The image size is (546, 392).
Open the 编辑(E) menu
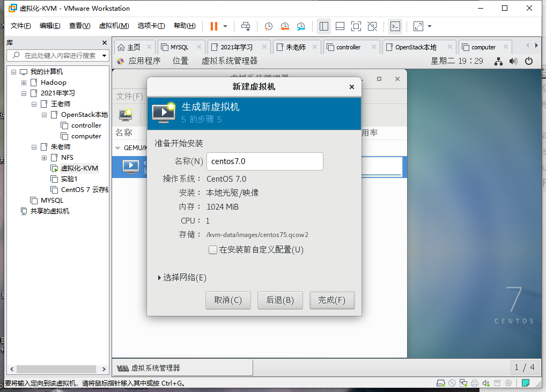coord(50,26)
